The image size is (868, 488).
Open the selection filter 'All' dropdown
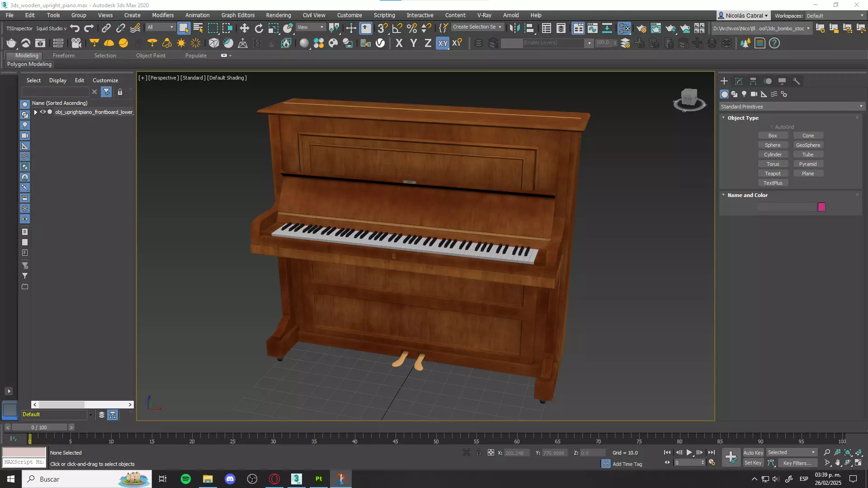click(x=160, y=27)
